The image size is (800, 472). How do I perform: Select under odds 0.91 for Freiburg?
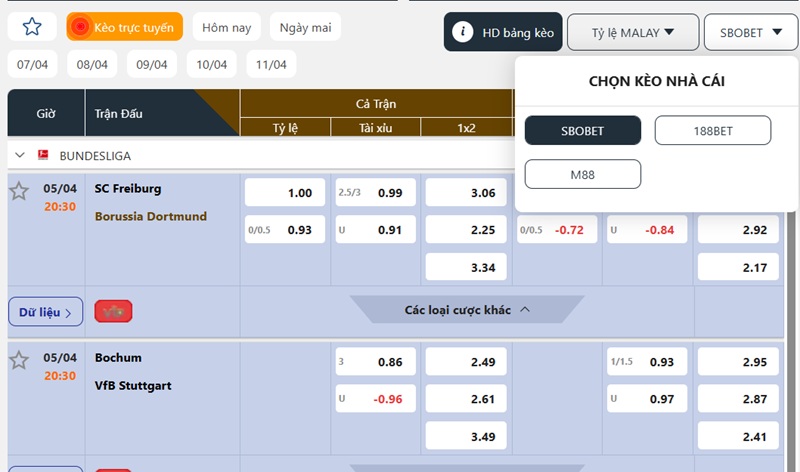[x=376, y=230]
